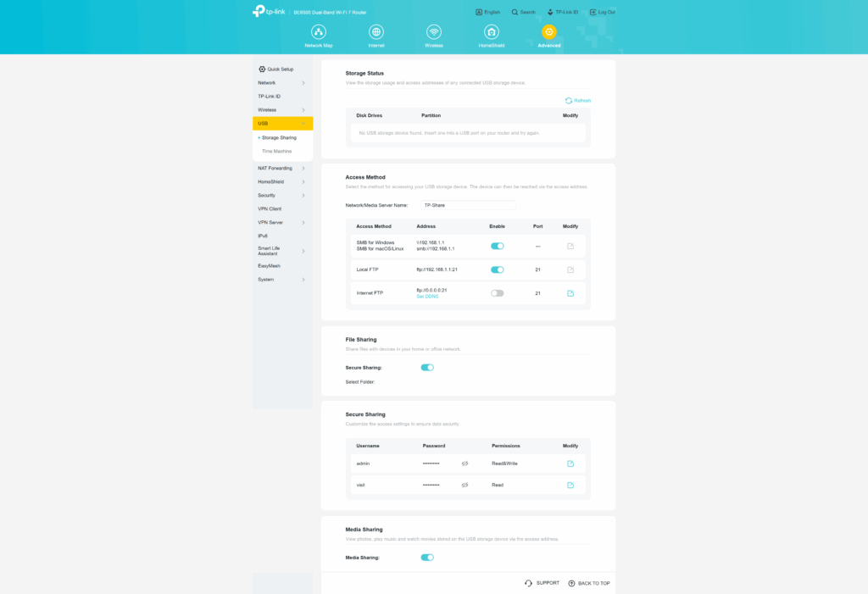Click the Refresh icon in Storage Status
Viewport: 868px width, 594px height.
569,101
